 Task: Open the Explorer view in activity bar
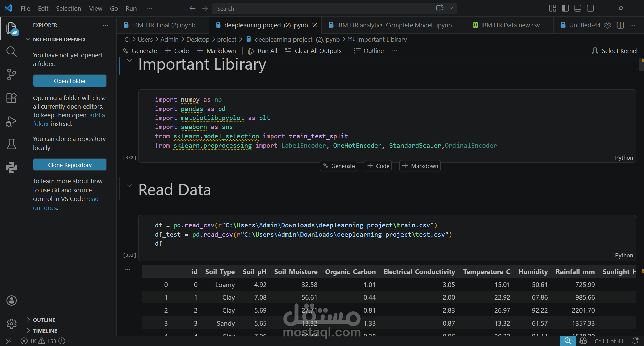11,28
